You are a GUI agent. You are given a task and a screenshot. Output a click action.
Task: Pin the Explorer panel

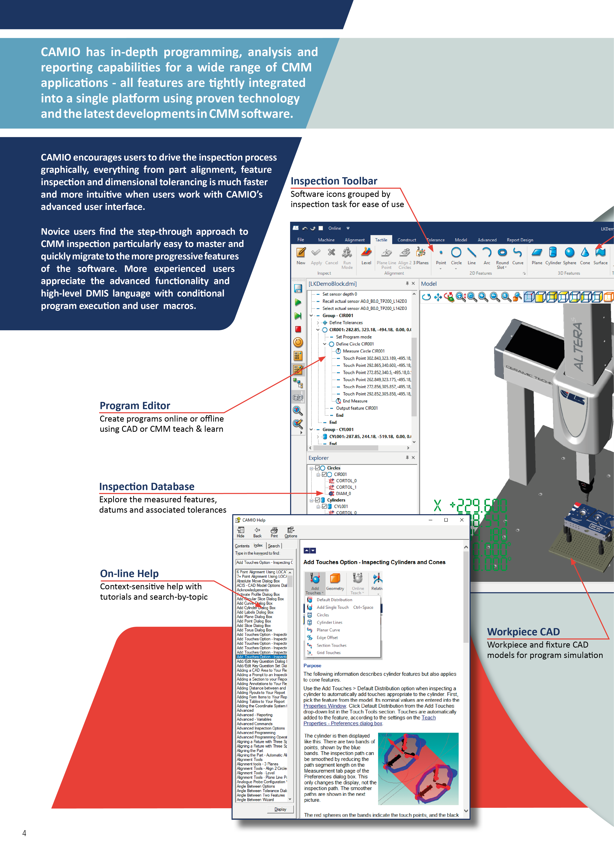pyautogui.click(x=407, y=457)
